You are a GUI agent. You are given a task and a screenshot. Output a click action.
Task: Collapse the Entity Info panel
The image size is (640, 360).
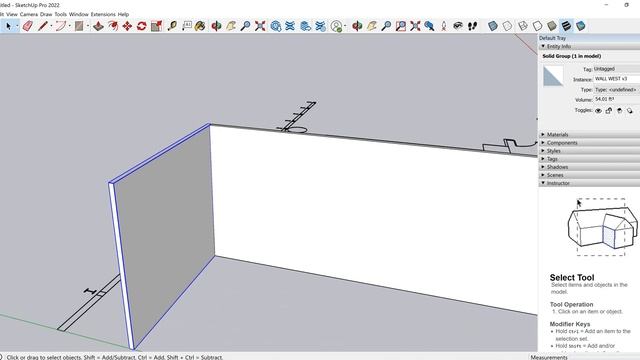(589, 47)
